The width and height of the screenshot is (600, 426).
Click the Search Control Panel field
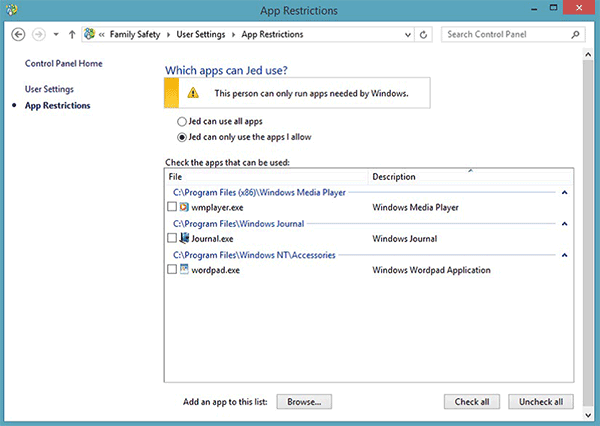[x=507, y=34]
